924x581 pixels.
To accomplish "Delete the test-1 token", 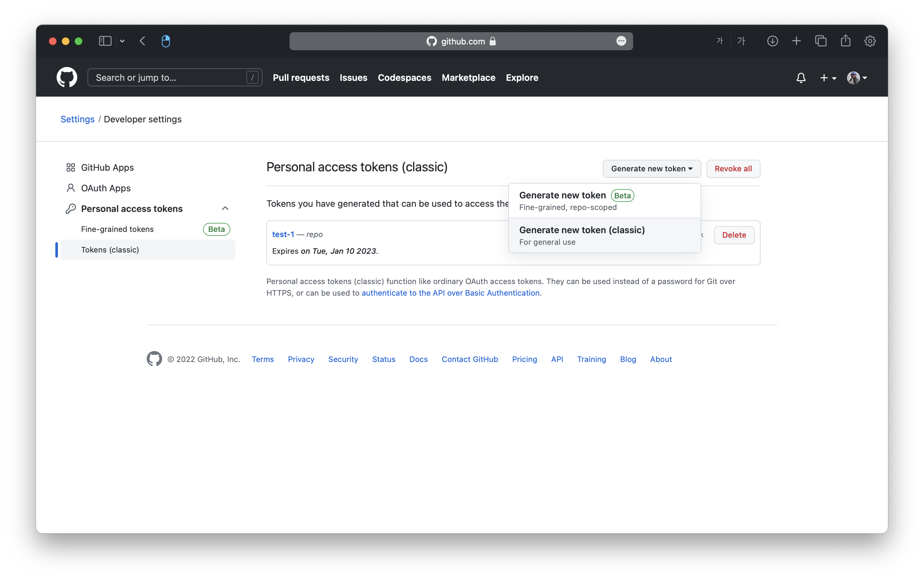I will pyautogui.click(x=734, y=235).
